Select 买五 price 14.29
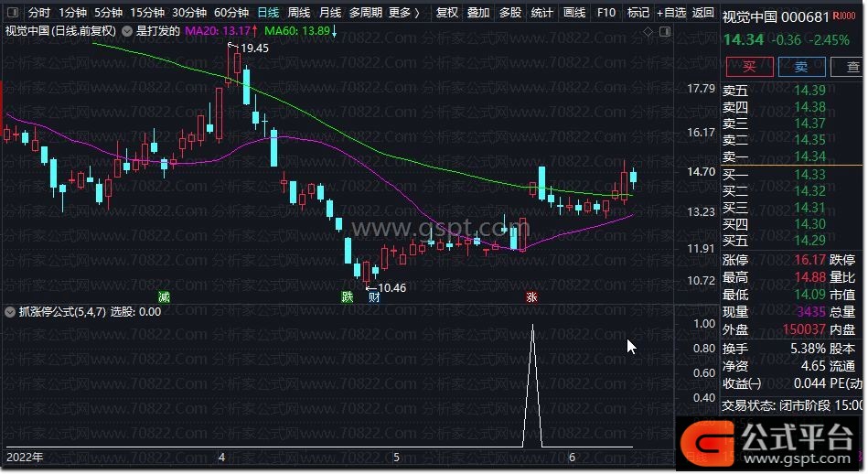This screenshot has width=868, height=474. 809,241
